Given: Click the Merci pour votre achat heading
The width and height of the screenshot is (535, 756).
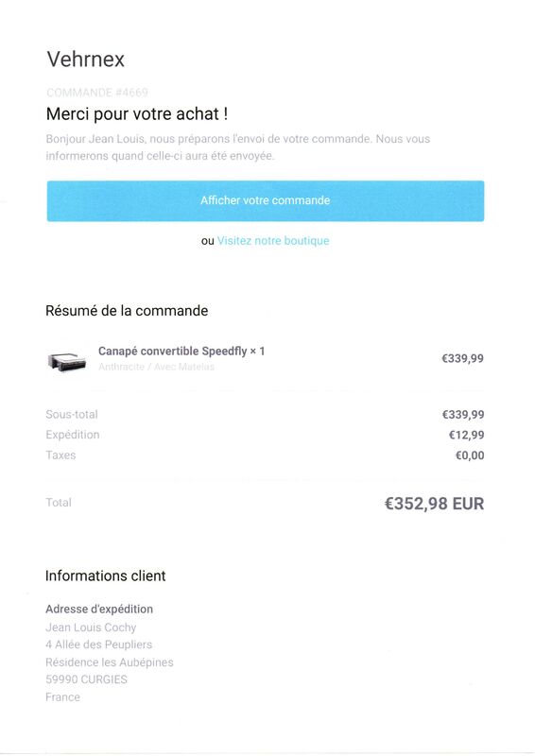Looking at the screenshot, I should point(137,113).
